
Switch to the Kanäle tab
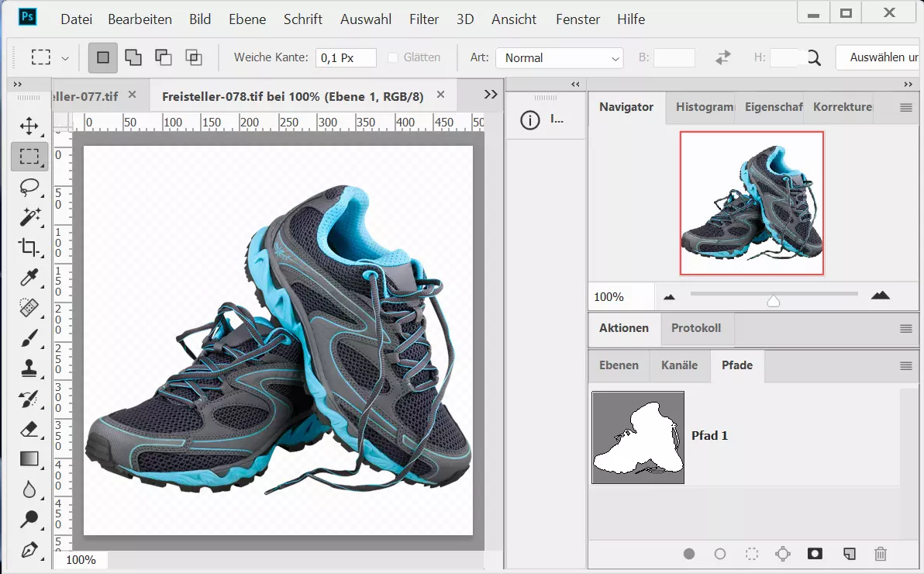(679, 365)
